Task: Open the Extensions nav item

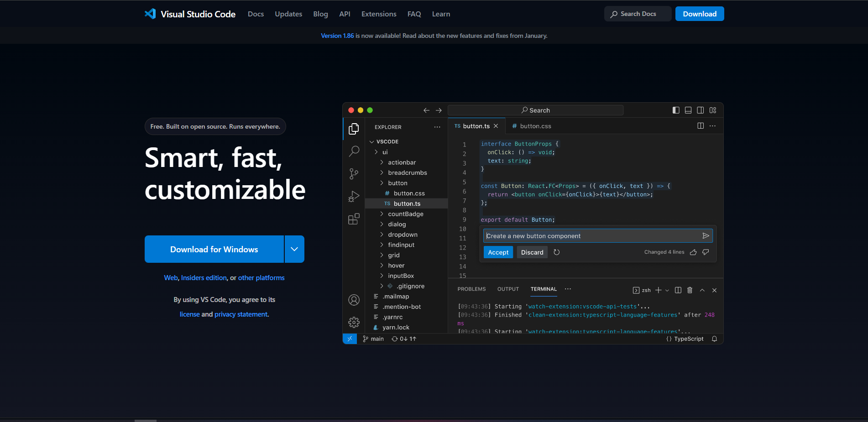Action: tap(379, 14)
